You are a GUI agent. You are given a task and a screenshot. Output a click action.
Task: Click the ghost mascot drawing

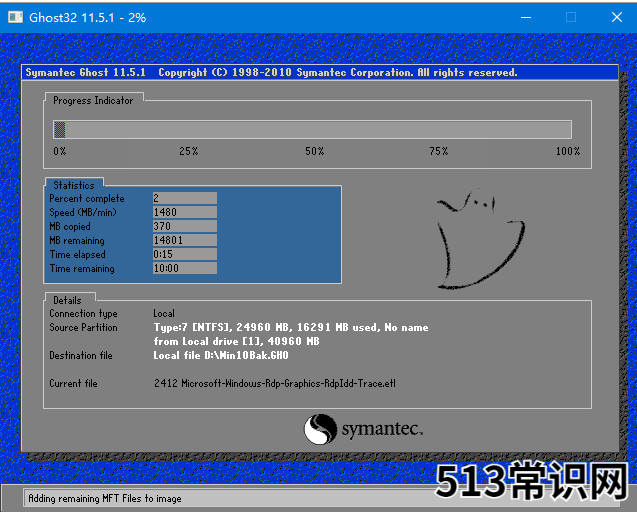point(481,239)
